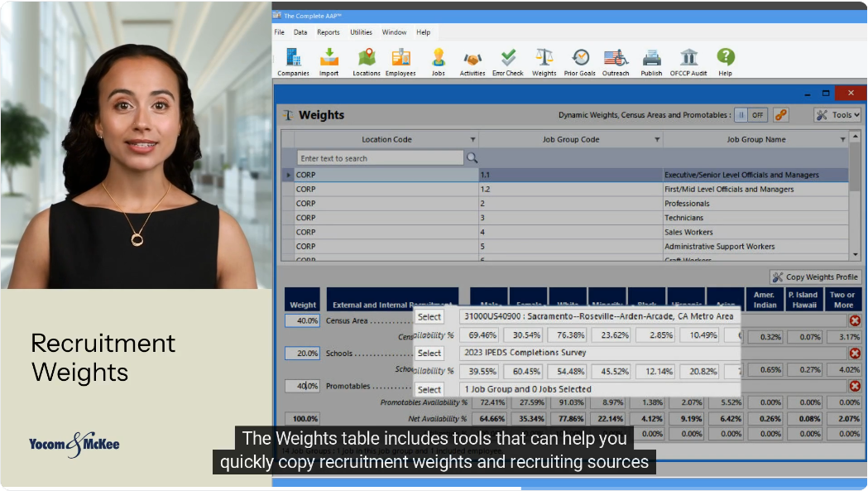Click the Weights scales toolbar icon

coord(544,61)
